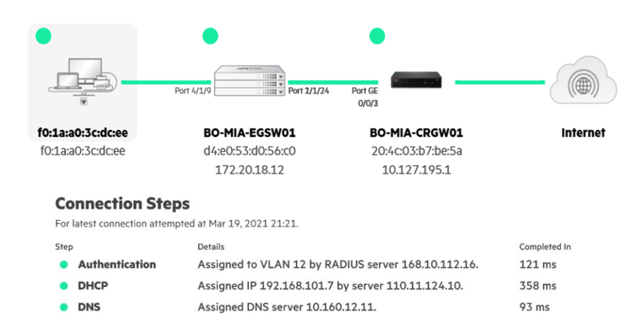Click green status dot above the switch

(x=210, y=36)
